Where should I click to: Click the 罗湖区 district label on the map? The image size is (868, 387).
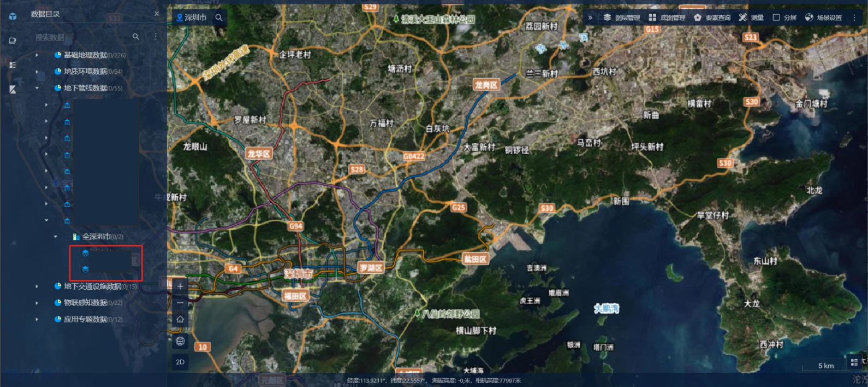tap(371, 268)
